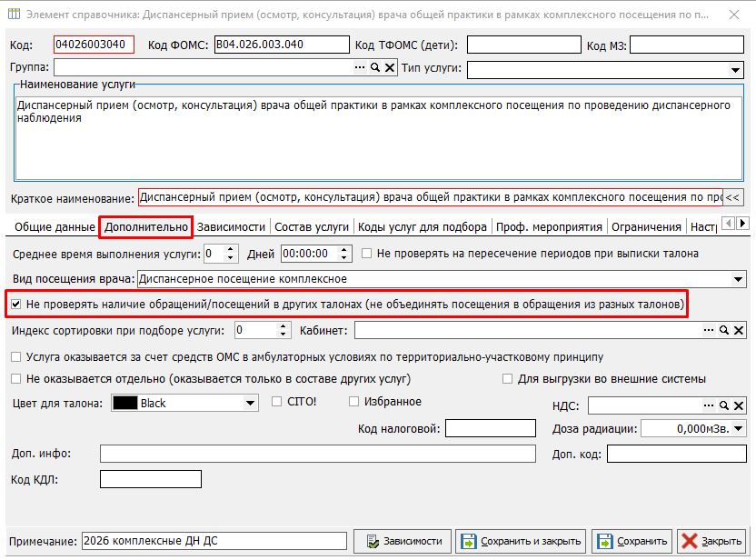Clear the Группа field with X icon

tap(390, 67)
